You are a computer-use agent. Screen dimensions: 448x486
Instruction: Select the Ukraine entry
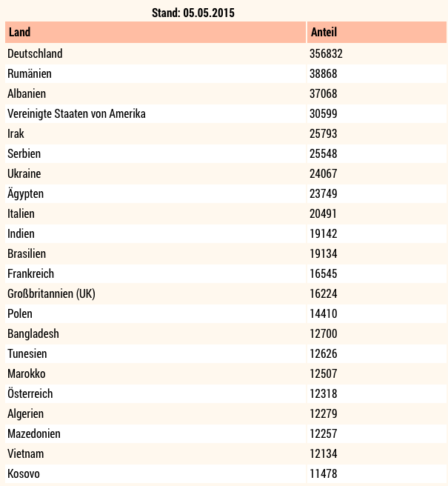pyautogui.click(x=24, y=173)
